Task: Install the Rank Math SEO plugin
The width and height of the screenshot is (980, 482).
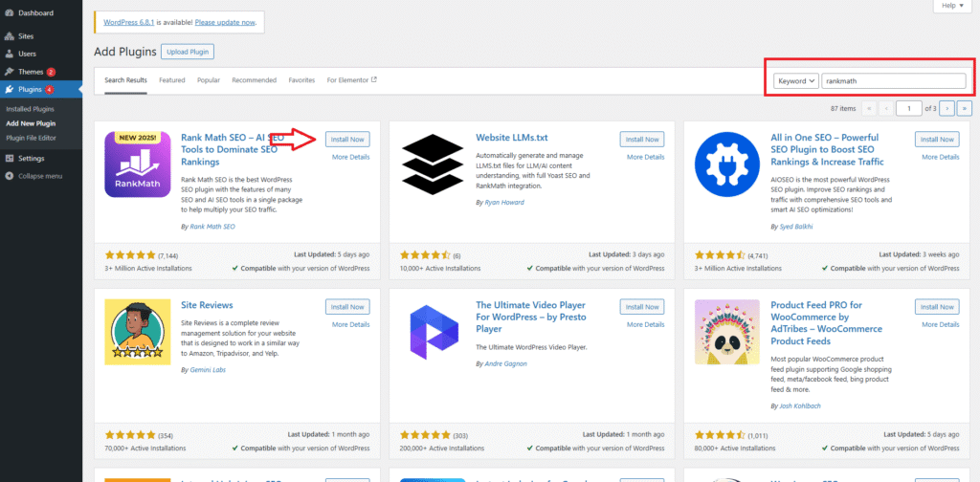Action: pyautogui.click(x=347, y=140)
